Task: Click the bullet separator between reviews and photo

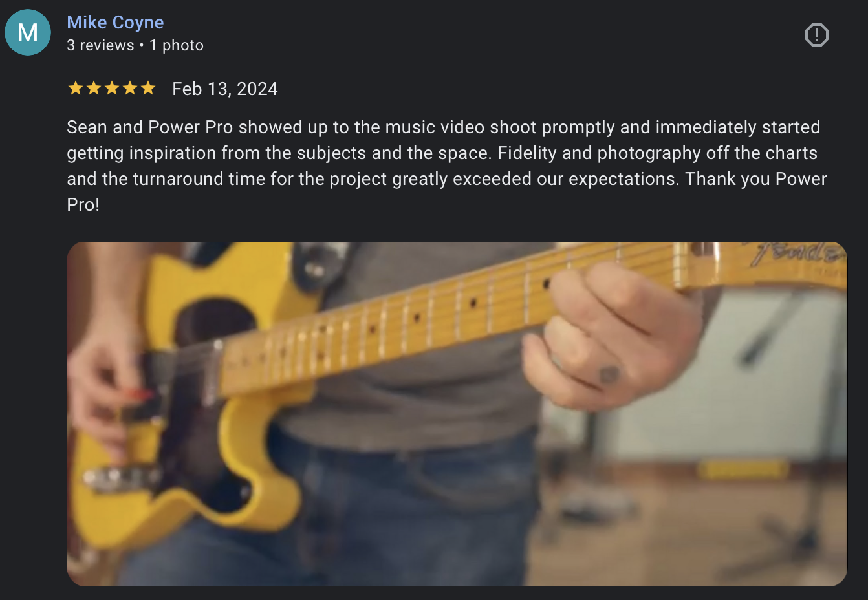Action: coord(142,45)
